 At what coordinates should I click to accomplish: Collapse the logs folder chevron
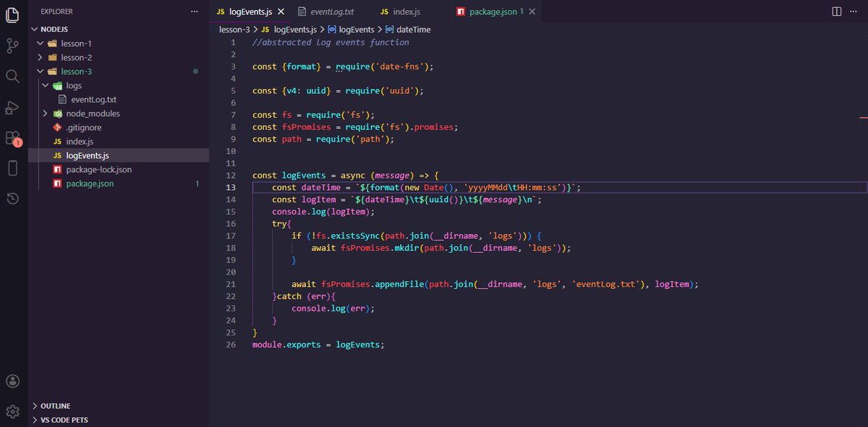[x=45, y=86]
